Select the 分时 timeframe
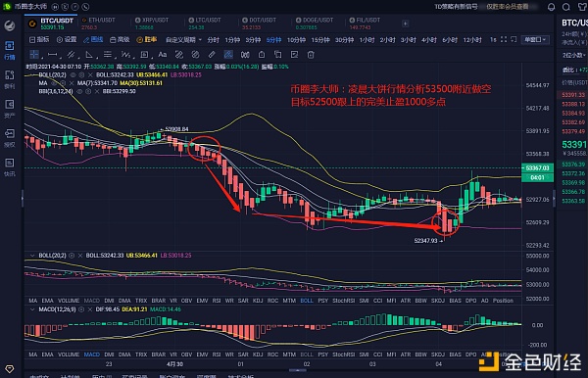The height and width of the screenshot is (378, 588). pyautogui.click(x=213, y=40)
